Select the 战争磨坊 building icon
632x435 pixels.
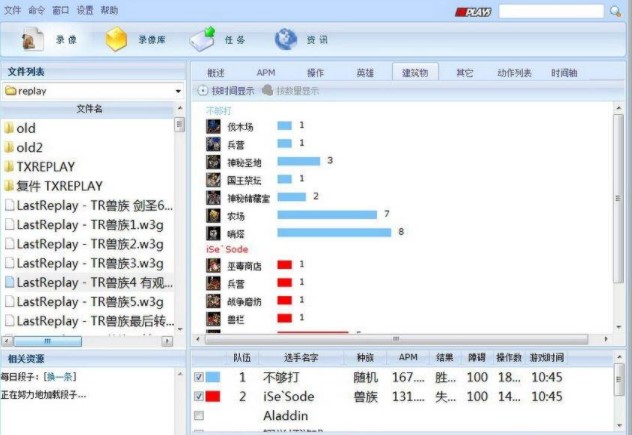pyautogui.click(x=213, y=301)
